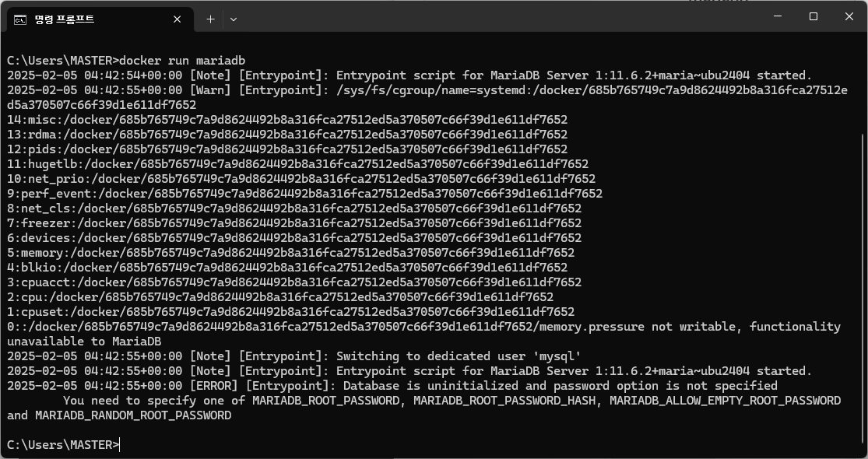The width and height of the screenshot is (868, 459).
Task: Click the [ERROR] tag in the log
Action: [213, 385]
